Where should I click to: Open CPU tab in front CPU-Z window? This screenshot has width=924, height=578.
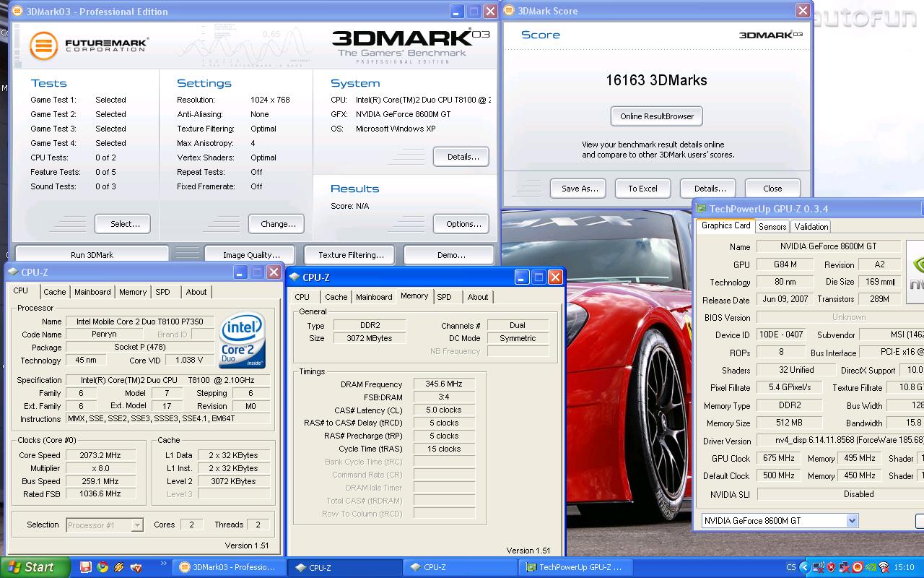pos(302,297)
